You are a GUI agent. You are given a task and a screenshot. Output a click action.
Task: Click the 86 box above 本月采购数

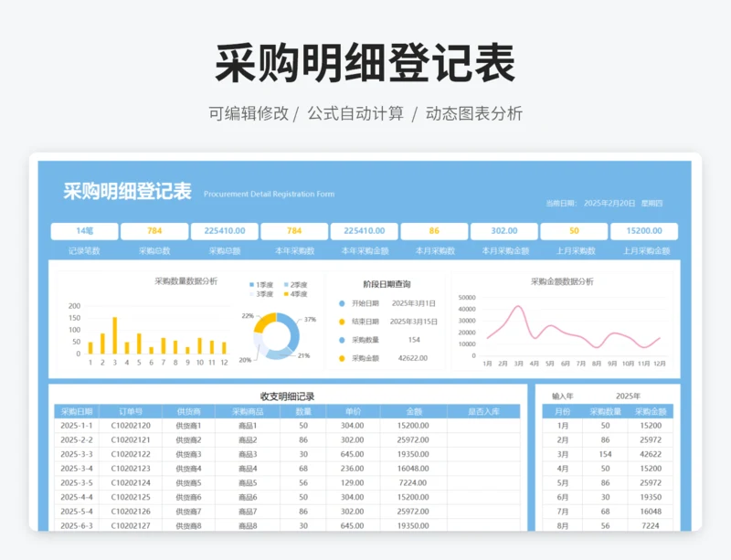pos(434,231)
